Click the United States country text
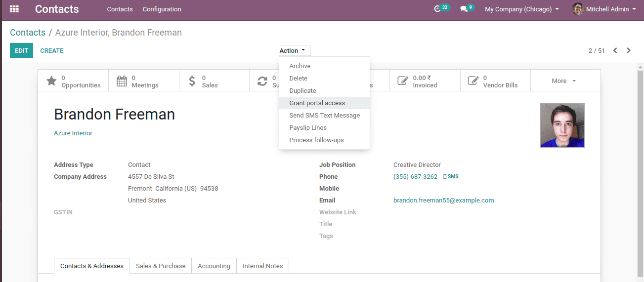644x282 pixels. pyautogui.click(x=147, y=201)
